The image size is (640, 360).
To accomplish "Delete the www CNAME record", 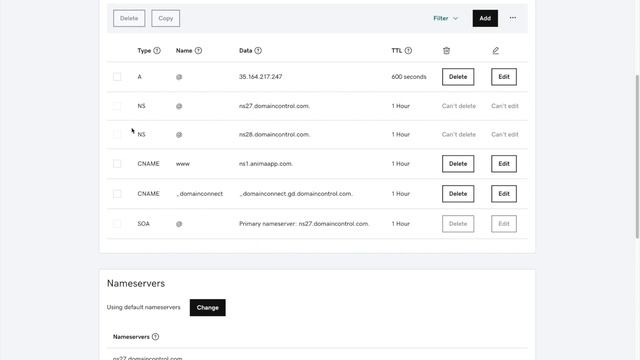I will (x=458, y=164).
